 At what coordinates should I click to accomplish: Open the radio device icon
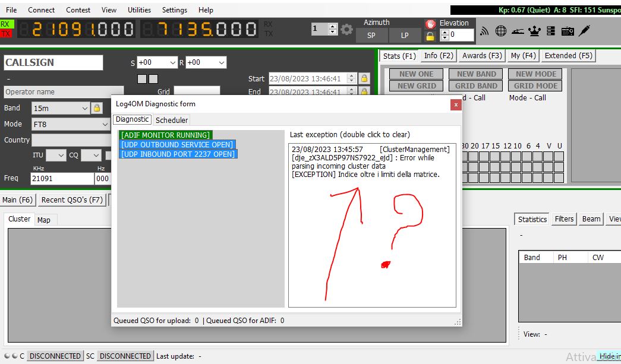(568, 31)
